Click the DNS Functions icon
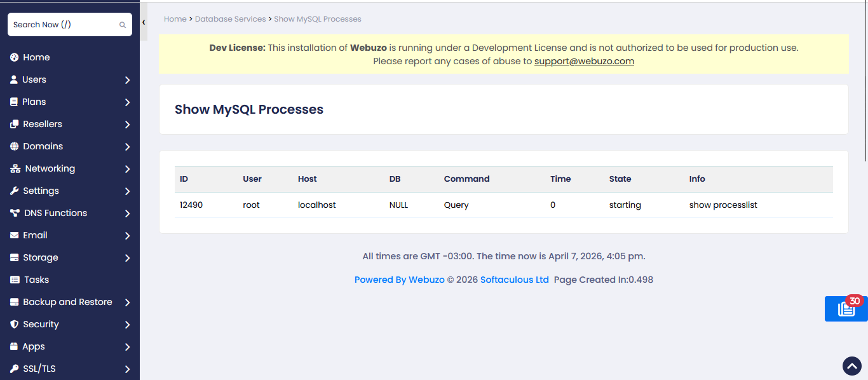The height and width of the screenshot is (380, 868). (x=15, y=214)
